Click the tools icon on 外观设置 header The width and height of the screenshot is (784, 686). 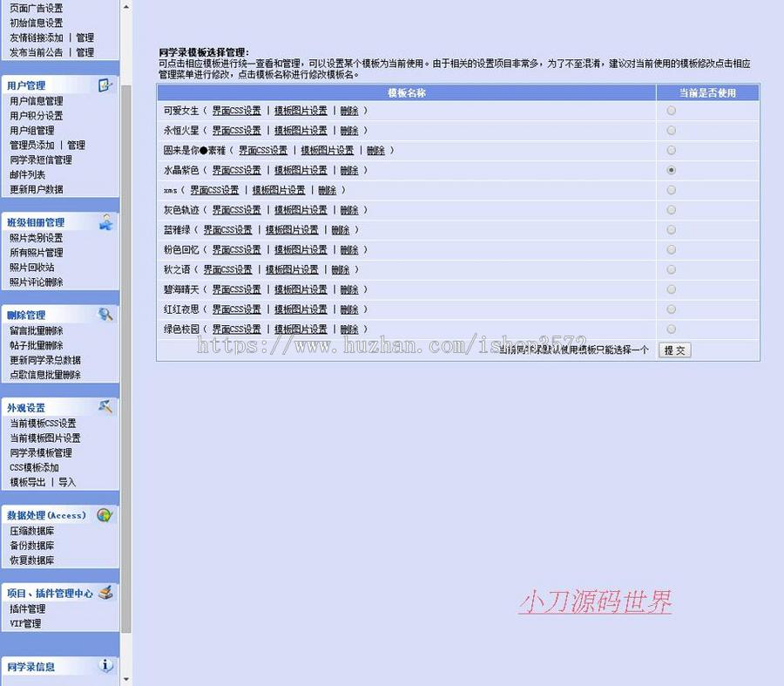tap(107, 406)
